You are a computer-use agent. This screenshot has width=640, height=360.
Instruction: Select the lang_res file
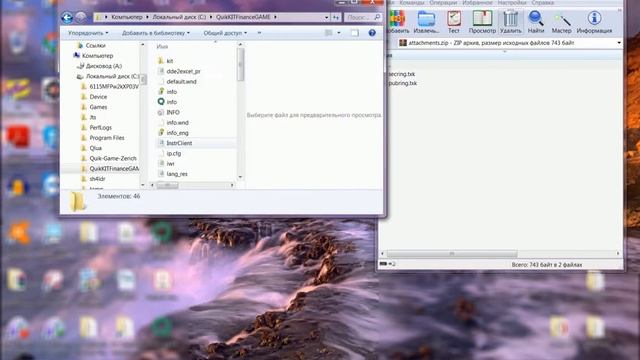[x=177, y=173]
